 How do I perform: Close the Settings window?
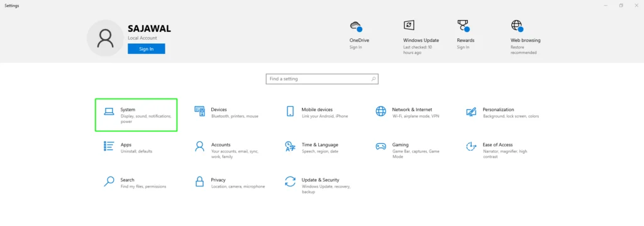point(636,5)
